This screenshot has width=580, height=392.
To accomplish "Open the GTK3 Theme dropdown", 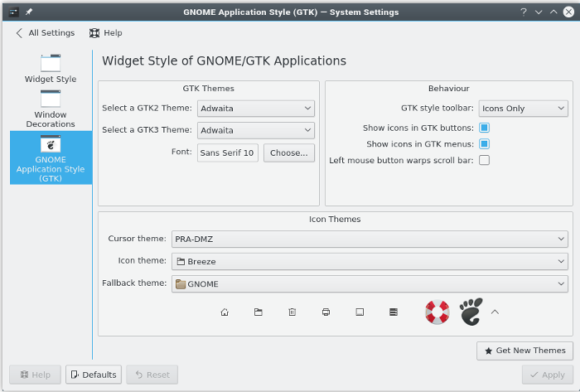I will (x=256, y=130).
